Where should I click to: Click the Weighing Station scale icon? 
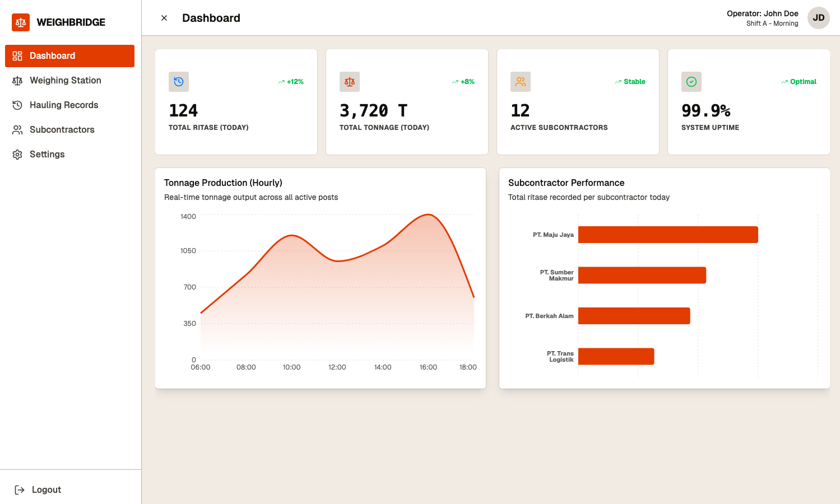17,80
